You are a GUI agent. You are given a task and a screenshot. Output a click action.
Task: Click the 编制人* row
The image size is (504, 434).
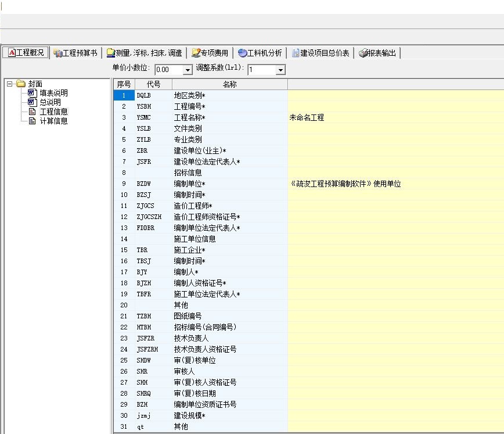[308, 272]
